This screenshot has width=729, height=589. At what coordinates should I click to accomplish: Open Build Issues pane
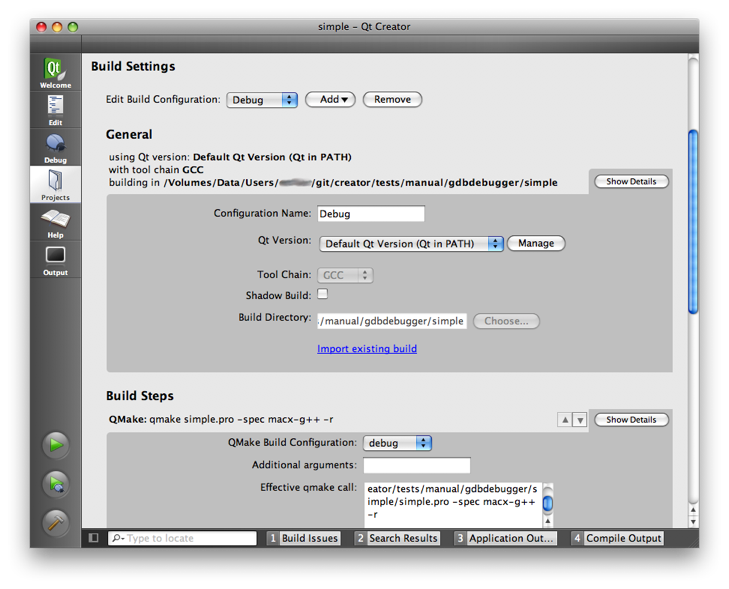point(304,538)
